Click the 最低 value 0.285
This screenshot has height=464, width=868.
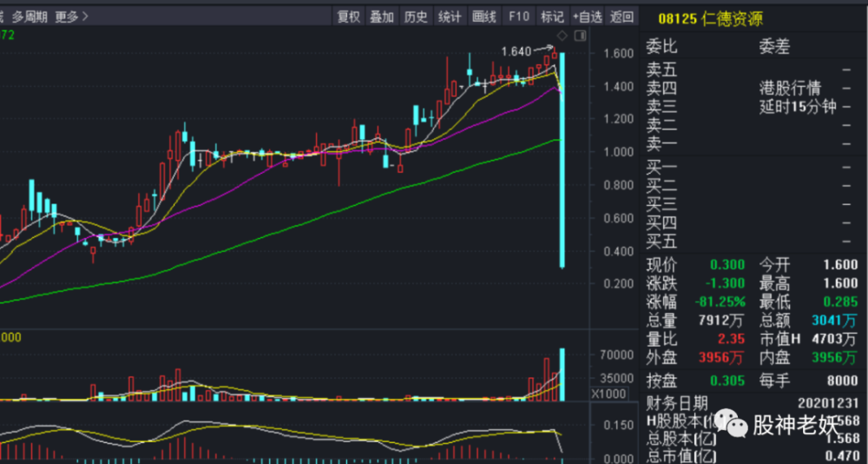coord(840,302)
